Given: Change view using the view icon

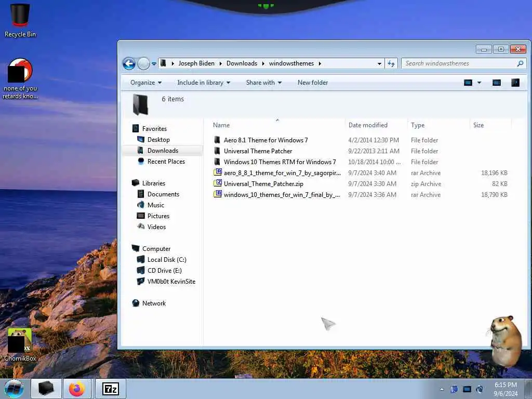Looking at the screenshot, I should point(468,83).
